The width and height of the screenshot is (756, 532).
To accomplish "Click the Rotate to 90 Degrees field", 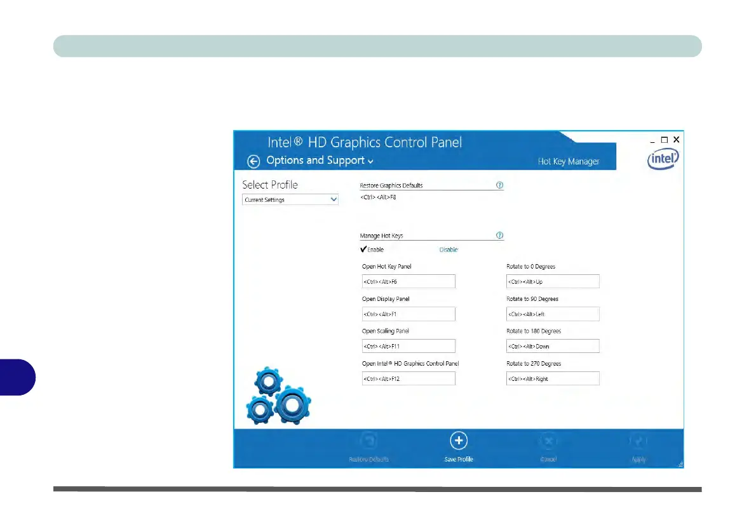I will point(553,314).
